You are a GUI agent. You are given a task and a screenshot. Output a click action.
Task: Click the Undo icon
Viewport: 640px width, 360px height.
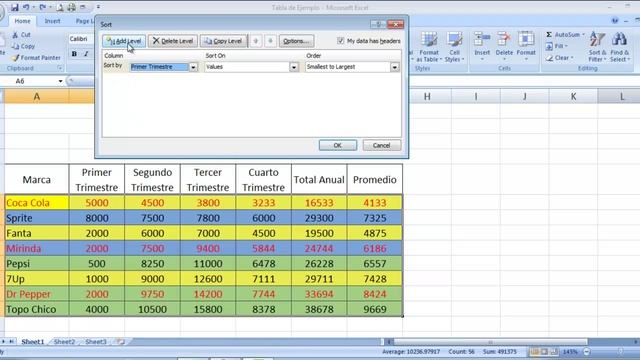tap(26, 7)
